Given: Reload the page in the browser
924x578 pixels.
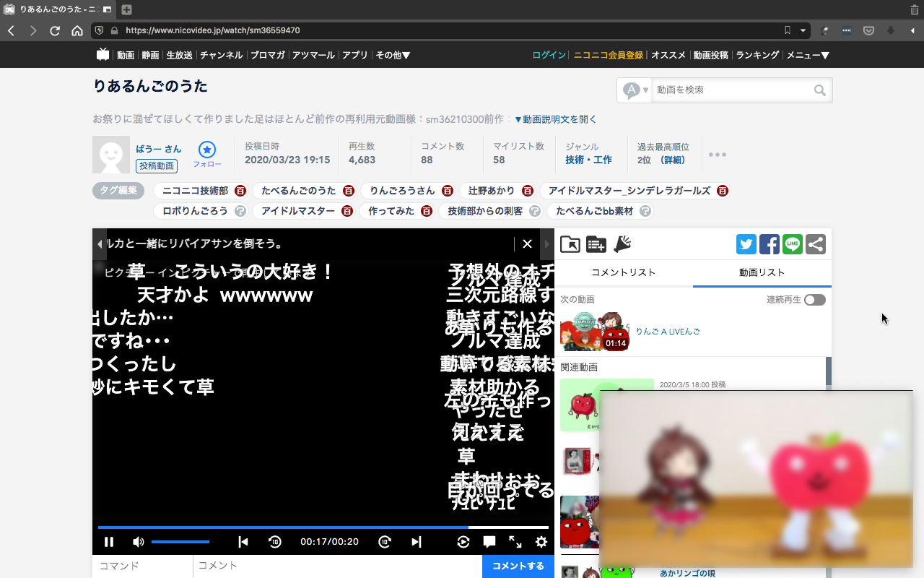Looking at the screenshot, I should coord(55,30).
